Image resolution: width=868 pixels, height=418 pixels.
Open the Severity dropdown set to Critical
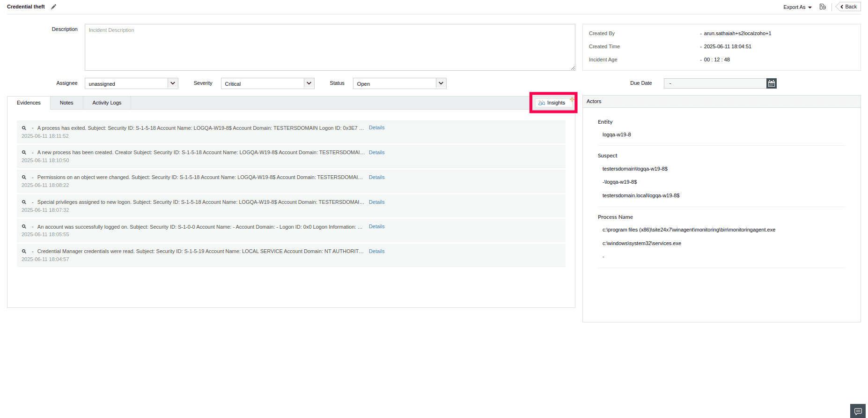coord(267,83)
